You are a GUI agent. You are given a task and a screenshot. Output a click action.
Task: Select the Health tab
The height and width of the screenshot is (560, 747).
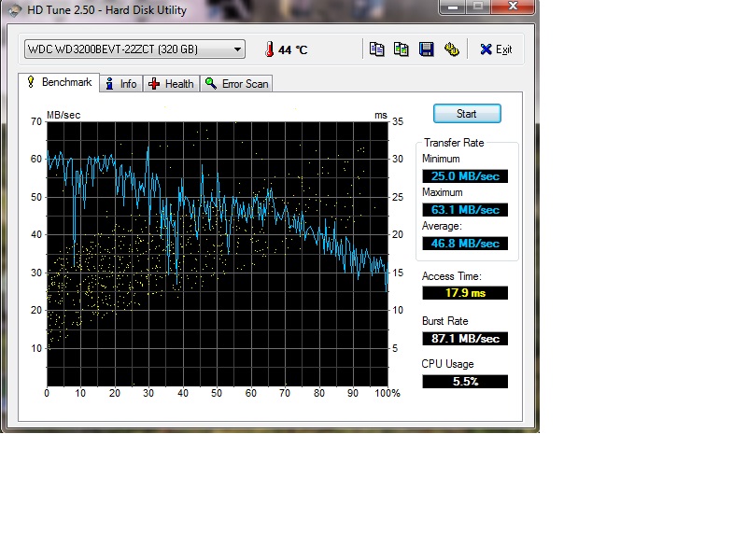tap(171, 84)
